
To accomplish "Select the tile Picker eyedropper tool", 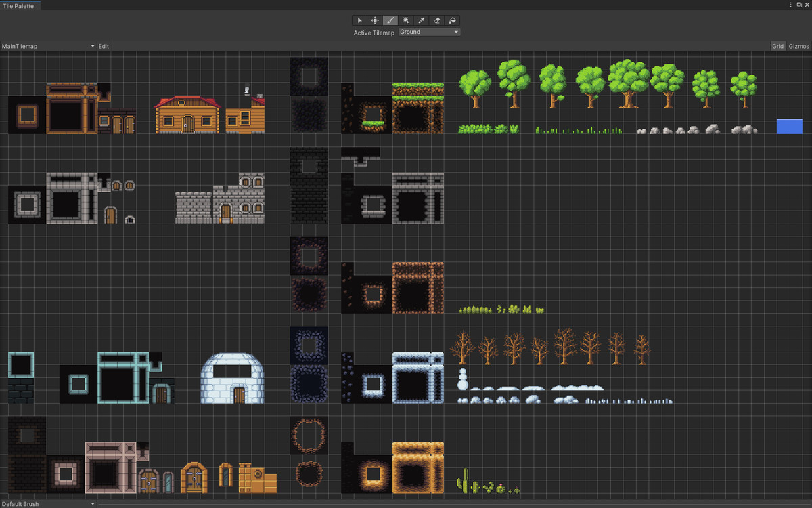I will pyautogui.click(x=421, y=20).
